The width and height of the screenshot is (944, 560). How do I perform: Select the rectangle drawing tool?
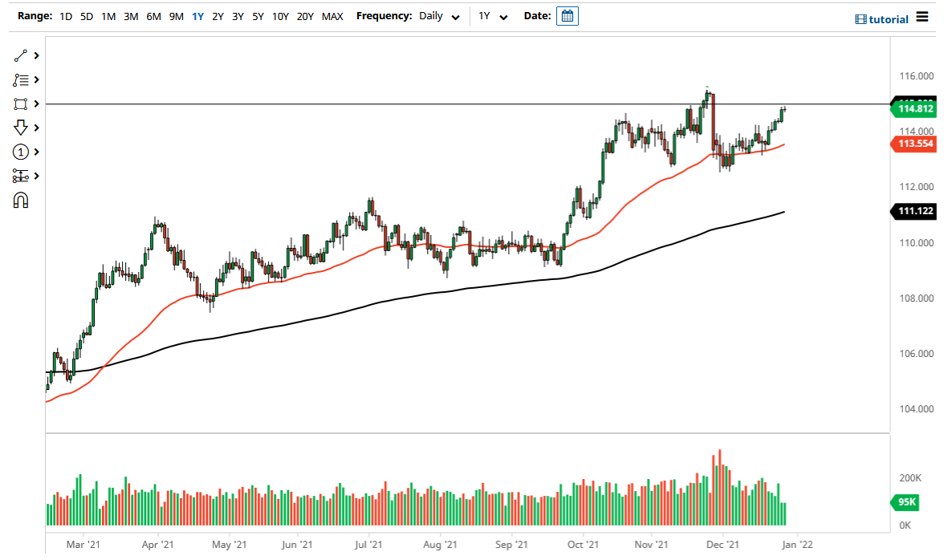tap(22, 103)
